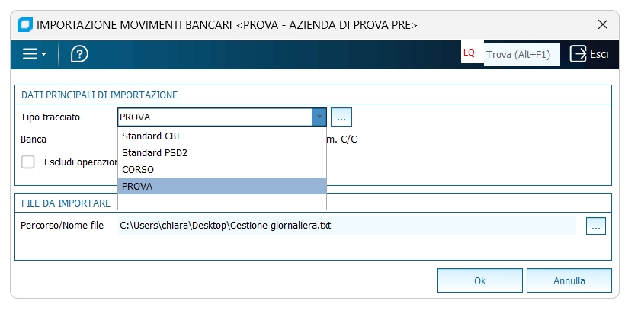The width and height of the screenshot is (644, 330).
Task: Enable the Escludi operazioni checkbox
Action: (x=28, y=162)
